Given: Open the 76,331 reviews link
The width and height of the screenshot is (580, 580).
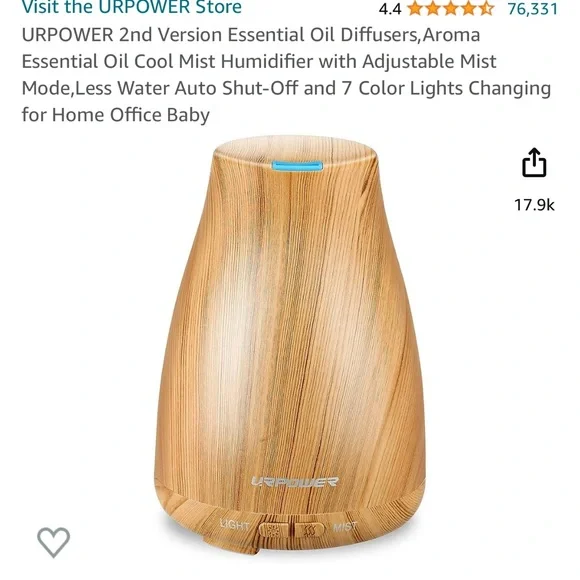Looking at the screenshot, I should pyautogui.click(x=533, y=9).
